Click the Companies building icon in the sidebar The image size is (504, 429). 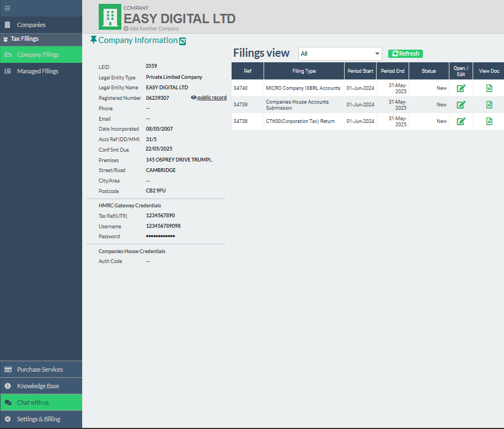coord(7,25)
